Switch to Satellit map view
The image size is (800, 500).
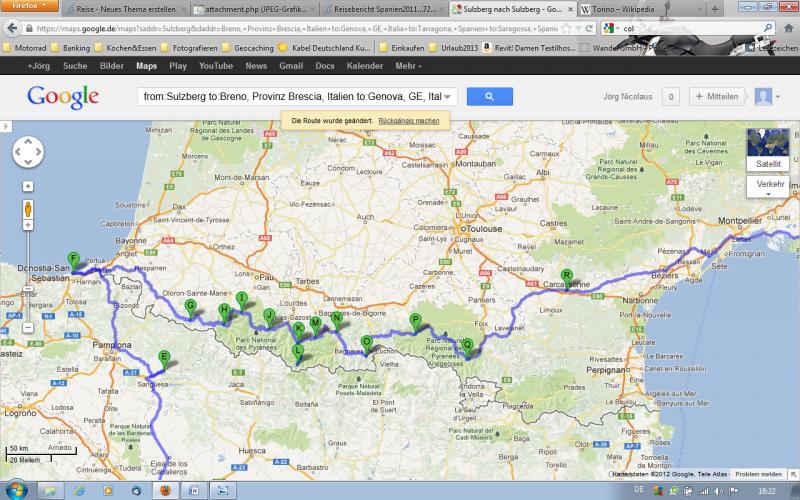pyautogui.click(x=768, y=150)
